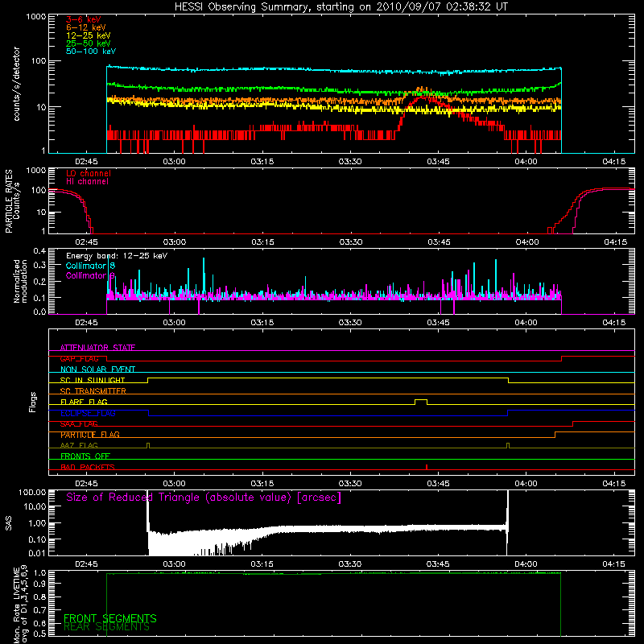Image resolution: width=644 pixels, height=644 pixels.
Task: Click the vertical Flags axis title
Action: 33,402
